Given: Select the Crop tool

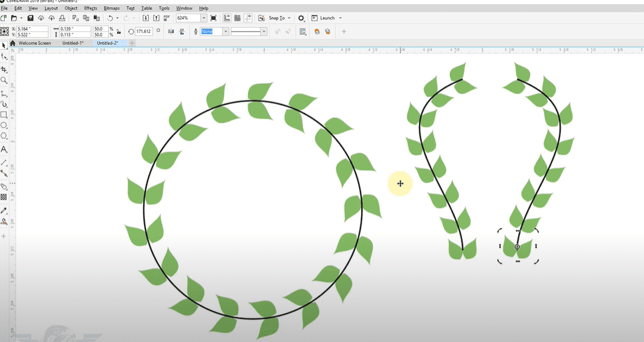Looking at the screenshot, I should (x=4, y=69).
